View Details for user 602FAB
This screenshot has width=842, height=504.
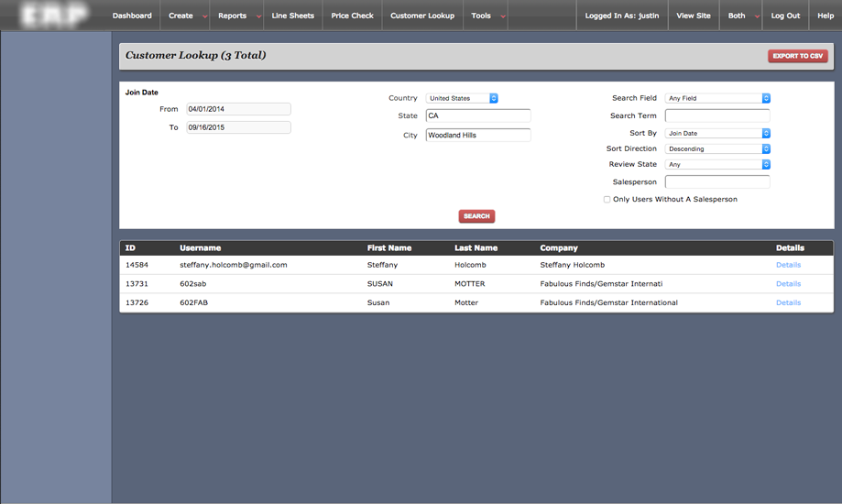tap(788, 302)
